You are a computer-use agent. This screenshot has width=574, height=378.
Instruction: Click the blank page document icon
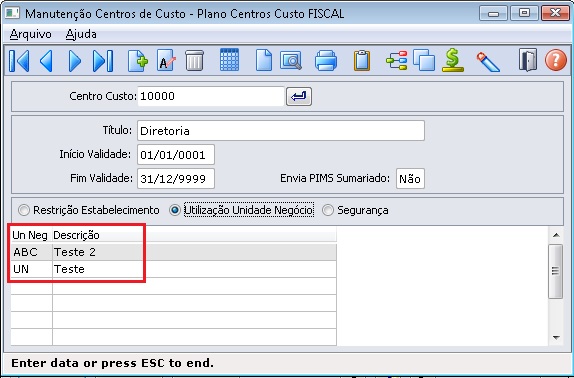click(x=264, y=60)
